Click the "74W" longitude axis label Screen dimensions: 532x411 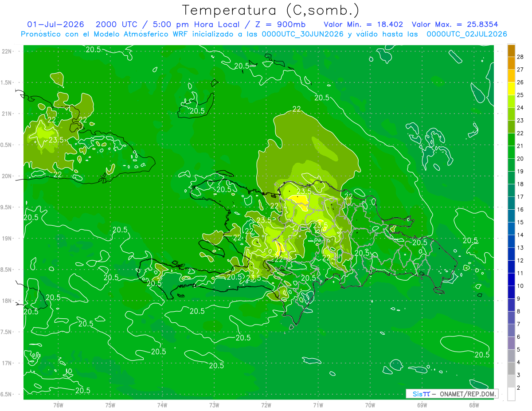point(162,405)
